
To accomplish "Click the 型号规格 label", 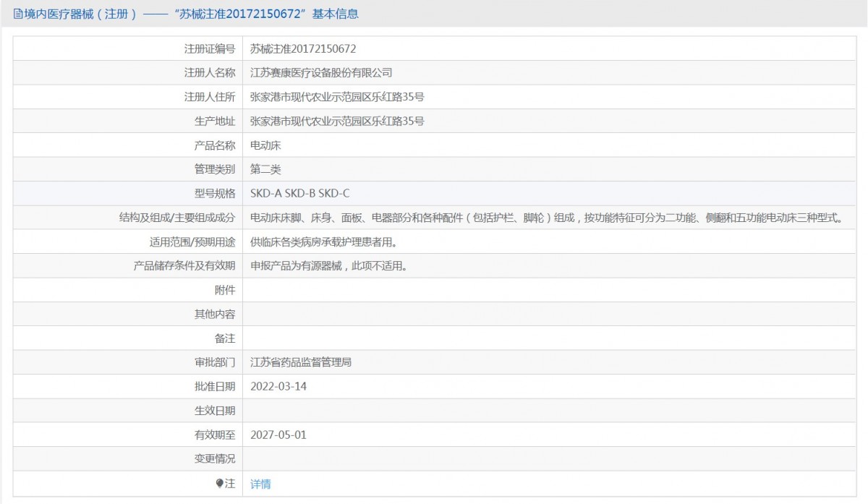I will click(x=215, y=194).
